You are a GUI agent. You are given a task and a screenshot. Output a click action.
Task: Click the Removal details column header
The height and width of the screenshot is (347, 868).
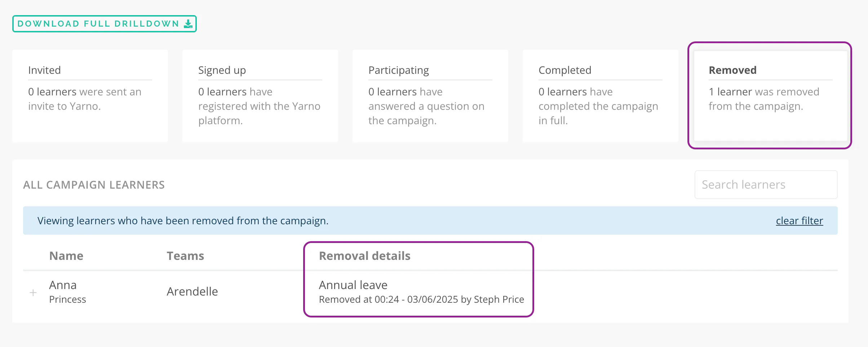point(365,256)
